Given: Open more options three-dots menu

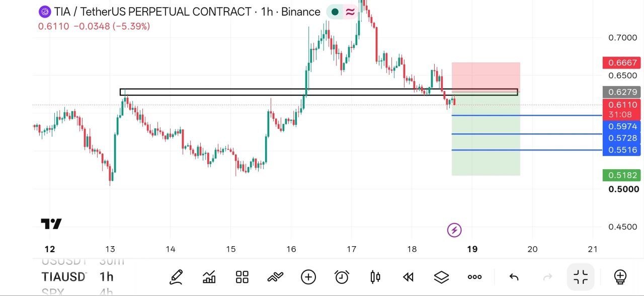Looking at the screenshot, I should click(x=474, y=277).
